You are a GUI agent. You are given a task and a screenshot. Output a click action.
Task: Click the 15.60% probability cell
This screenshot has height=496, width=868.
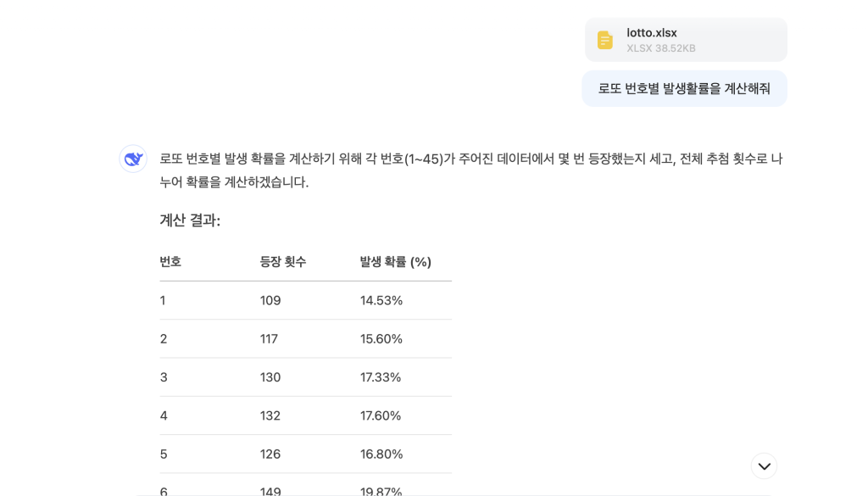click(x=381, y=339)
